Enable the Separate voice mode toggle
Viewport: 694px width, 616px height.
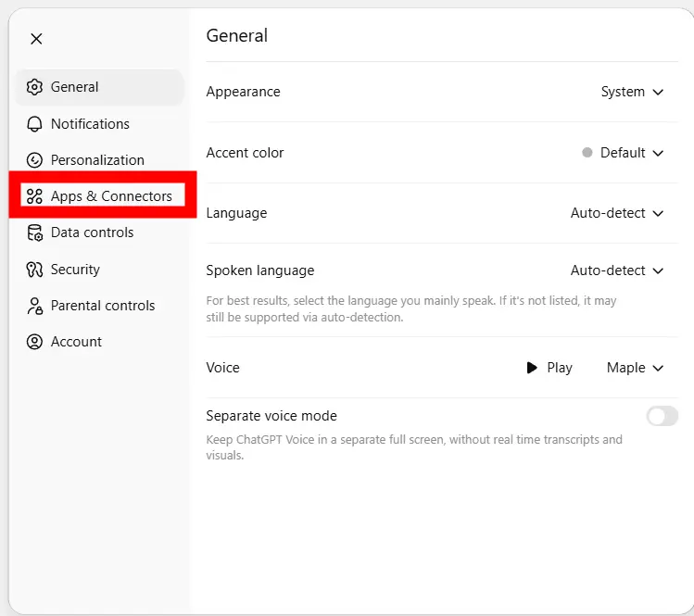coord(662,416)
